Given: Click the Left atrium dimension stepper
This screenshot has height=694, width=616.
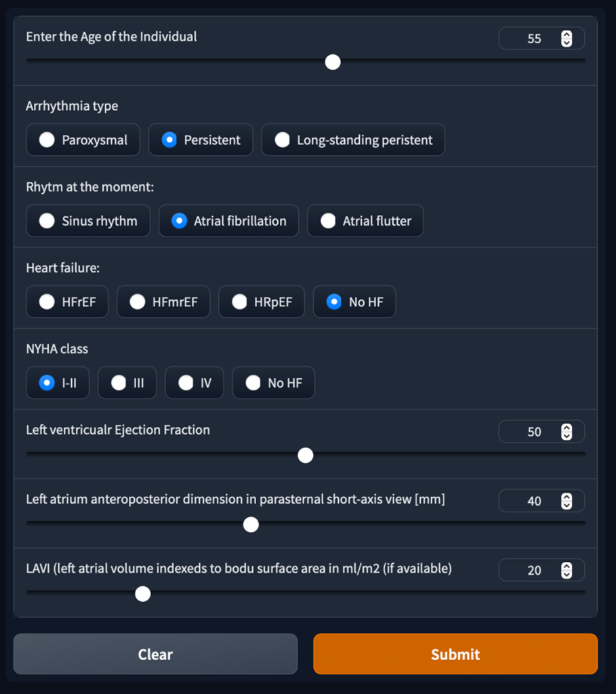Looking at the screenshot, I should pyautogui.click(x=567, y=502).
